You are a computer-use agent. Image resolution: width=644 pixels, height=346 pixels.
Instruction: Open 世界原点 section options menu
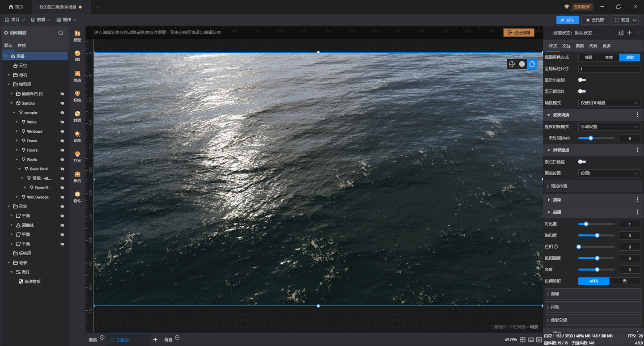(x=637, y=150)
